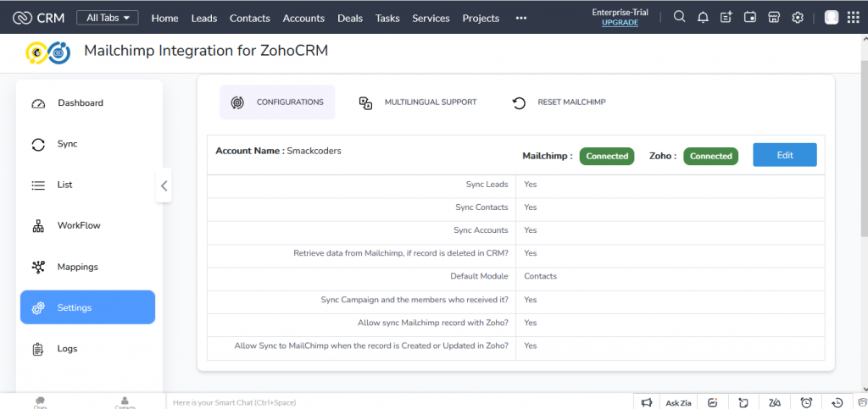Open reminders alarm clock icon

807,402
